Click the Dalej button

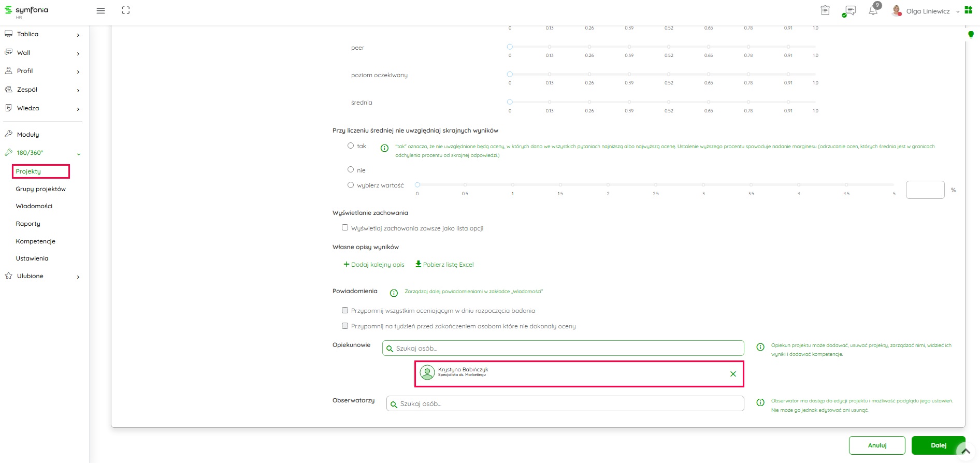point(938,445)
